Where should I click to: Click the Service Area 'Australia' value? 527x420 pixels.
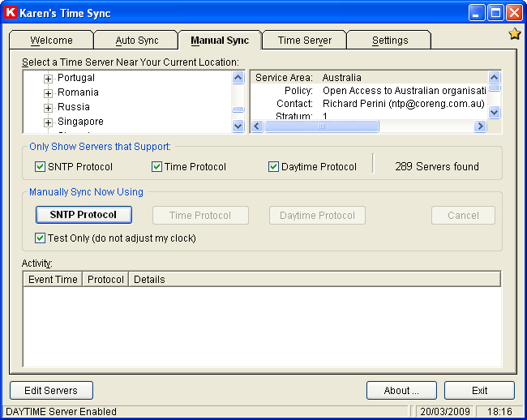pos(341,78)
